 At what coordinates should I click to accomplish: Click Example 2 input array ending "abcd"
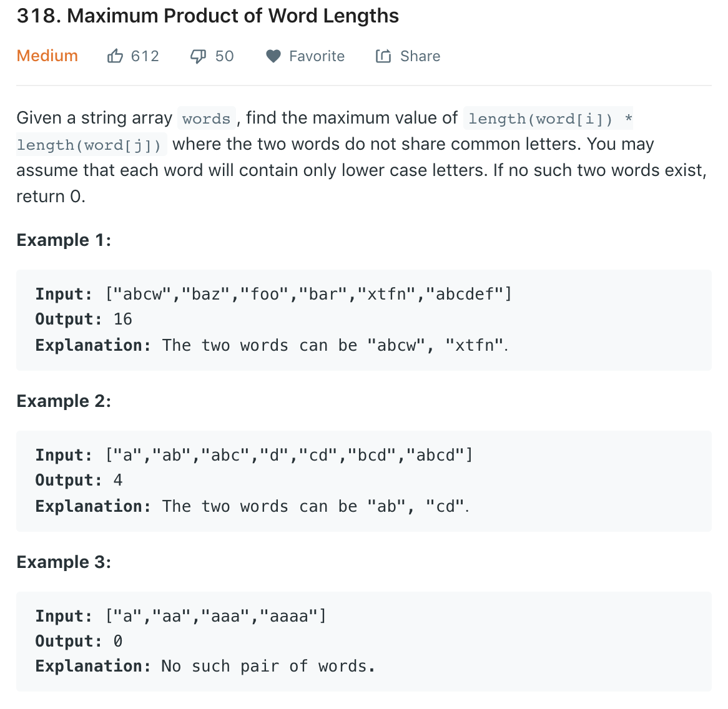[x=289, y=455]
